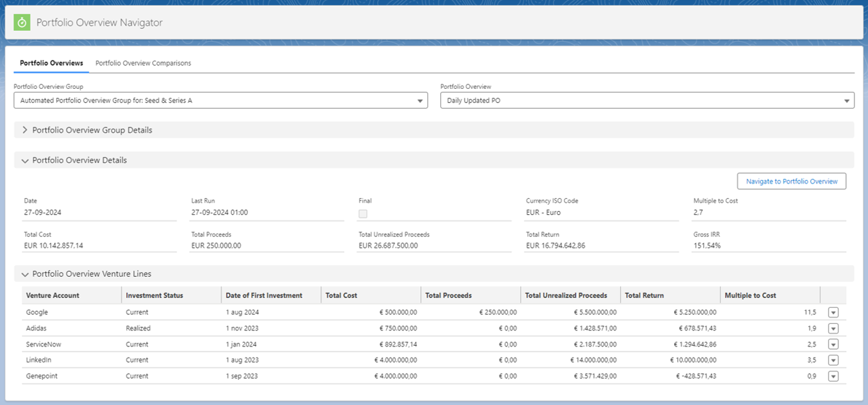Screen dimensions: 868x405
Task: Switch to the Portfolio Overview Comparisons tab
Action: click(143, 63)
